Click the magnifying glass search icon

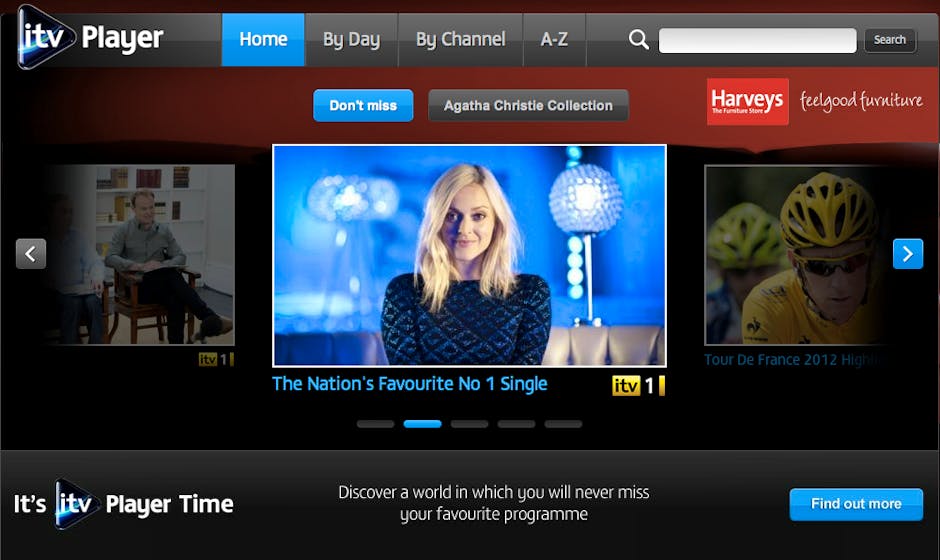pos(638,40)
